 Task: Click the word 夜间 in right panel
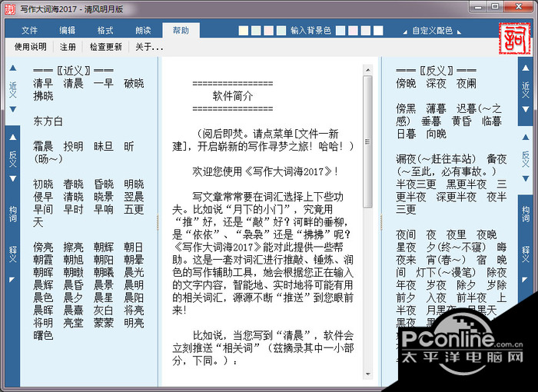click(x=406, y=234)
